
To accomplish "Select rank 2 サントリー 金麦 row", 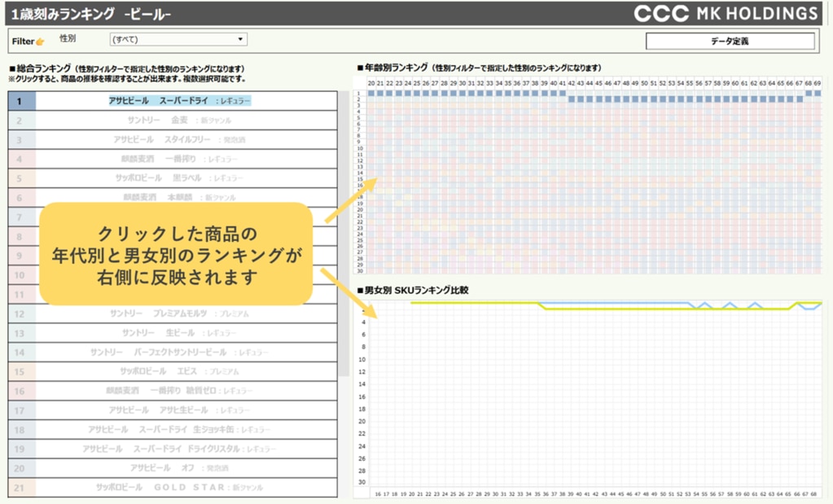I will point(173,120).
